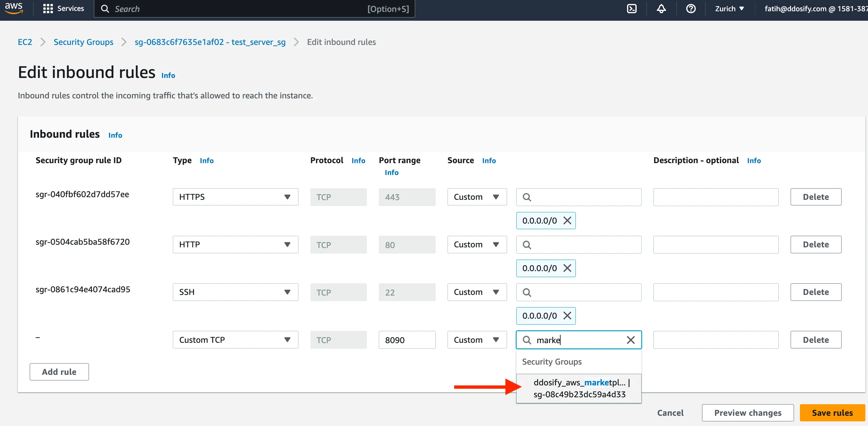Click the description field for SSH rule
868x426 pixels.
tap(716, 292)
